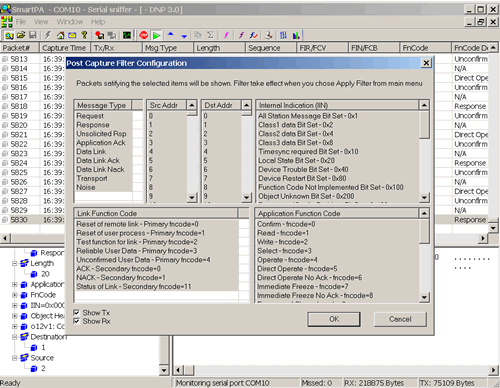
Task: Click Application Function Code list scroll down arrow
Action: pyautogui.click(x=424, y=297)
